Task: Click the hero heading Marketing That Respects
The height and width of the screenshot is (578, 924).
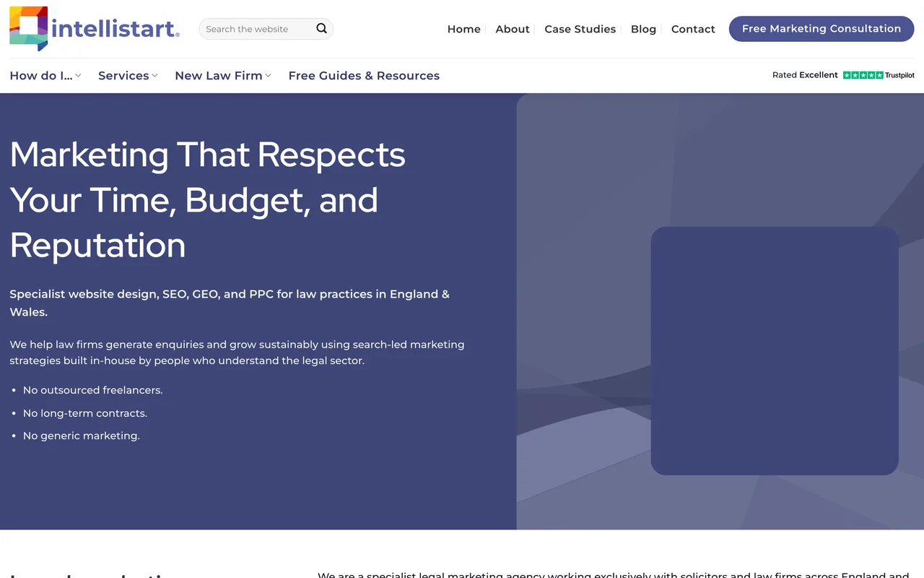Action: 208,199
